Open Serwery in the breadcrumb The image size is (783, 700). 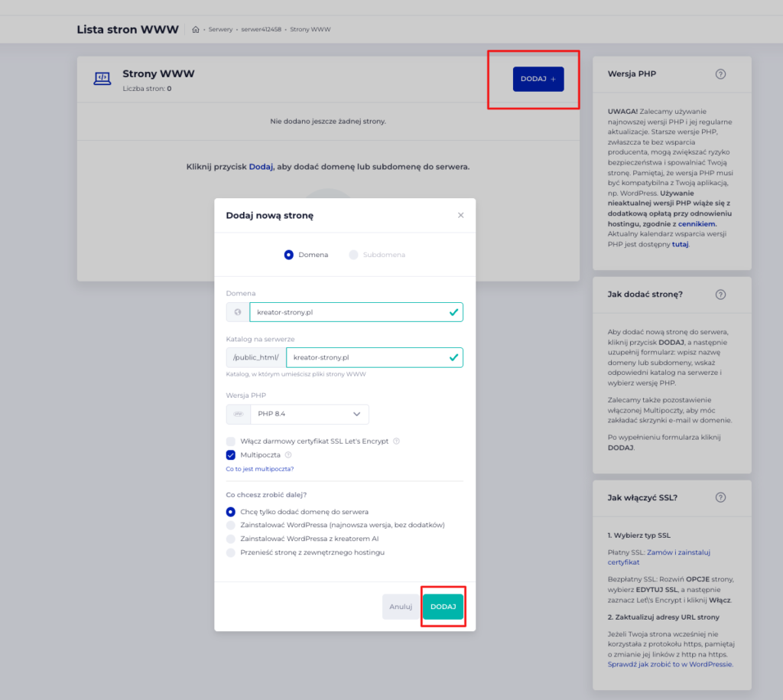220,30
